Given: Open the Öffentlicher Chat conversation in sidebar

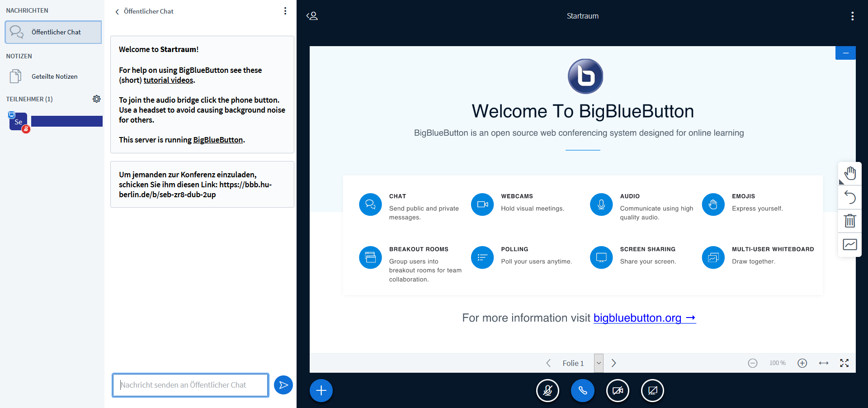Looking at the screenshot, I should pos(53,32).
